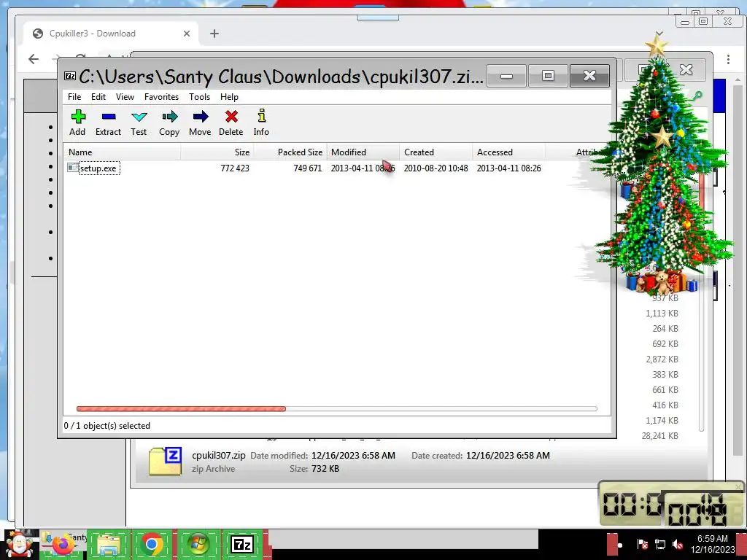
Task: Sort by the Size column header
Action: tap(217, 152)
